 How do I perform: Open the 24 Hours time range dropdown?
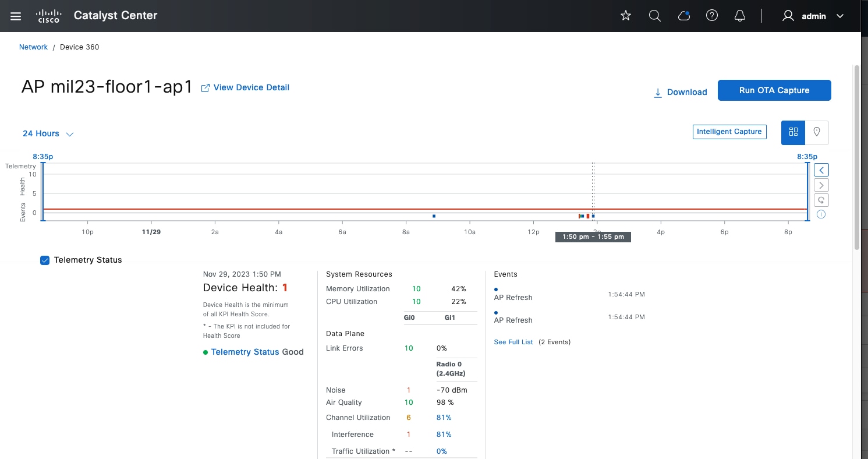(48, 133)
